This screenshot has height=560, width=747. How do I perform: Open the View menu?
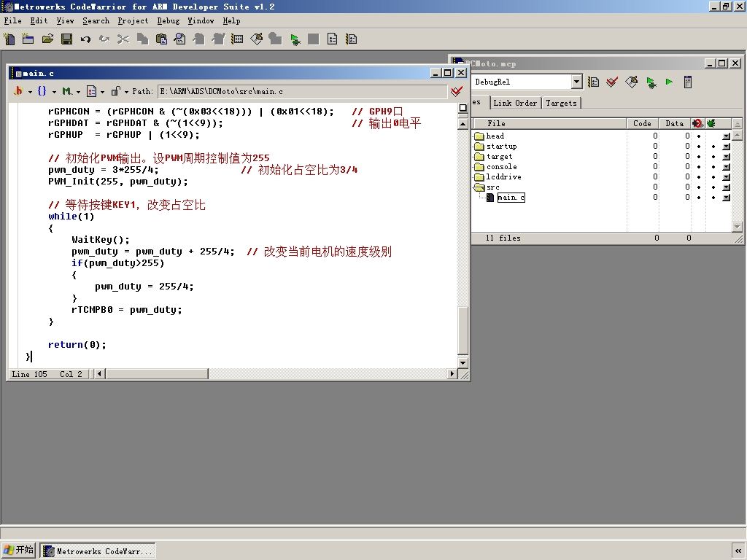point(65,20)
